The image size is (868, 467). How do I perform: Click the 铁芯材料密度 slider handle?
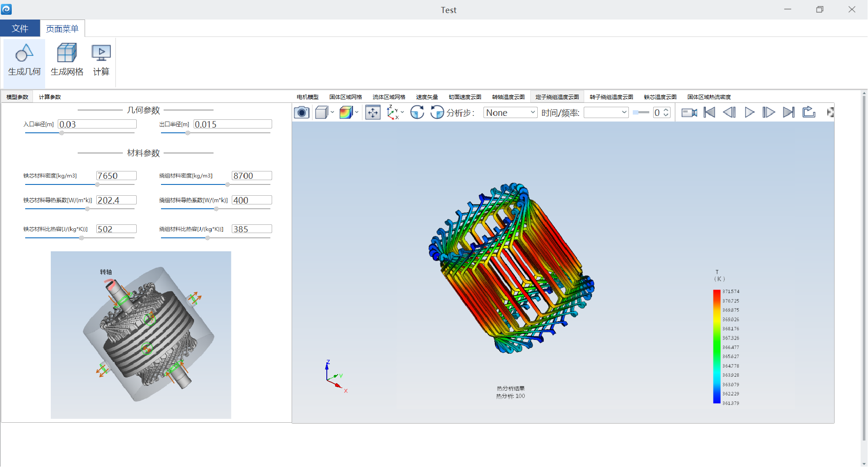[97, 184]
